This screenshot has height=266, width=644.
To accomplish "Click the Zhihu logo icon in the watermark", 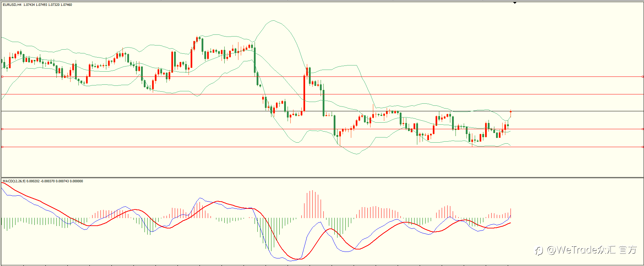I will (x=539, y=250).
